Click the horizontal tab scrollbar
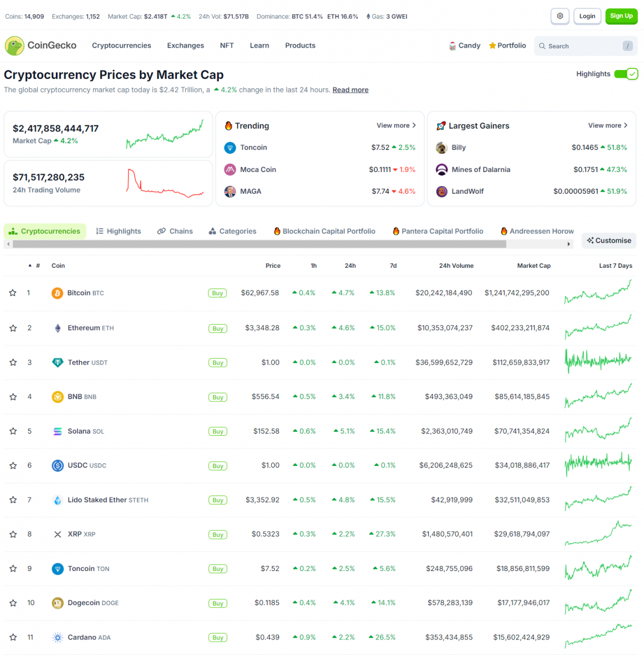This screenshot has width=644, height=657. [x=259, y=244]
